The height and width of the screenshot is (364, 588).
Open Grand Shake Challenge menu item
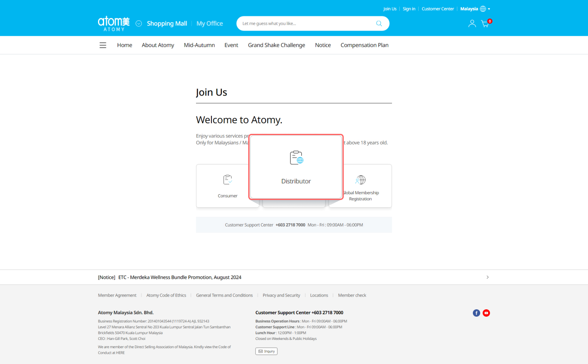coord(276,45)
